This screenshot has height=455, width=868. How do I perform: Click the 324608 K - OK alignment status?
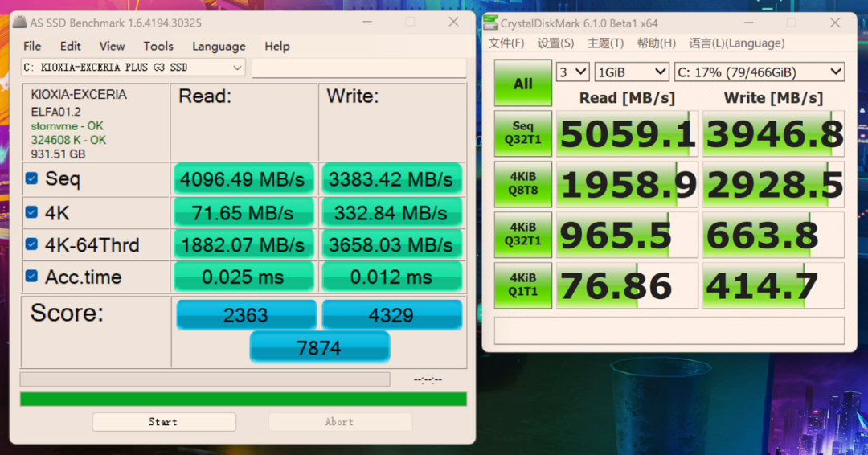(x=68, y=140)
